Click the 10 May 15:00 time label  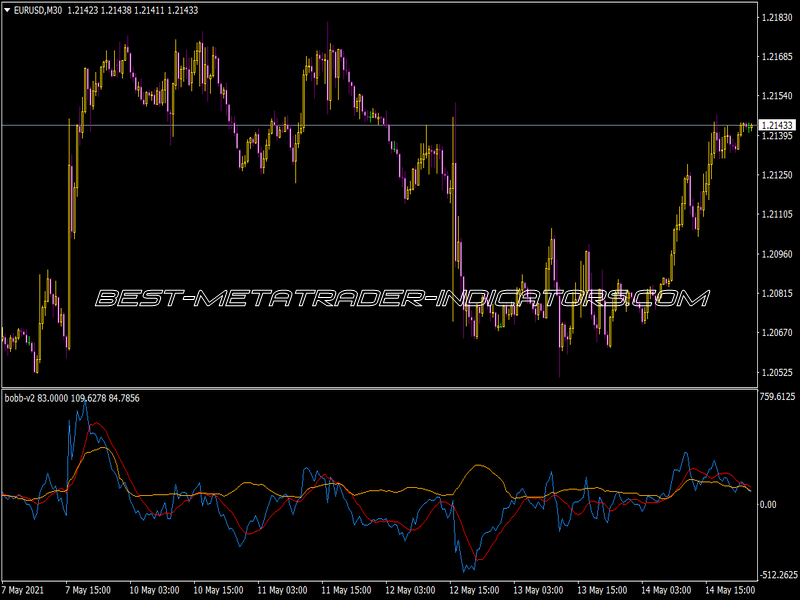(218, 590)
